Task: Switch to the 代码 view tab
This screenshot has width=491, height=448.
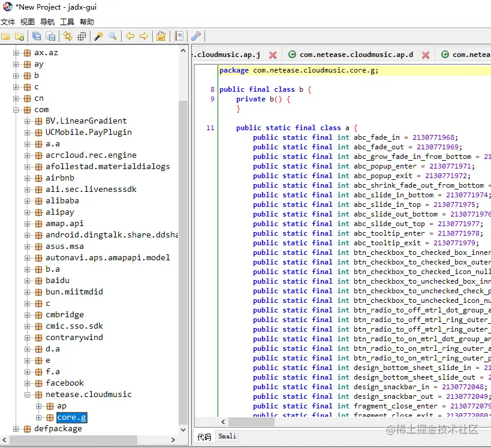Action: point(204,437)
